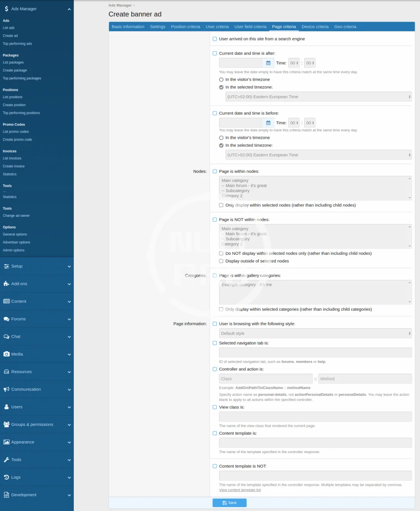This screenshot has width=420, height=511.
Task: Enable 'User arrived from a search engine' checkbox
Action: [215, 39]
